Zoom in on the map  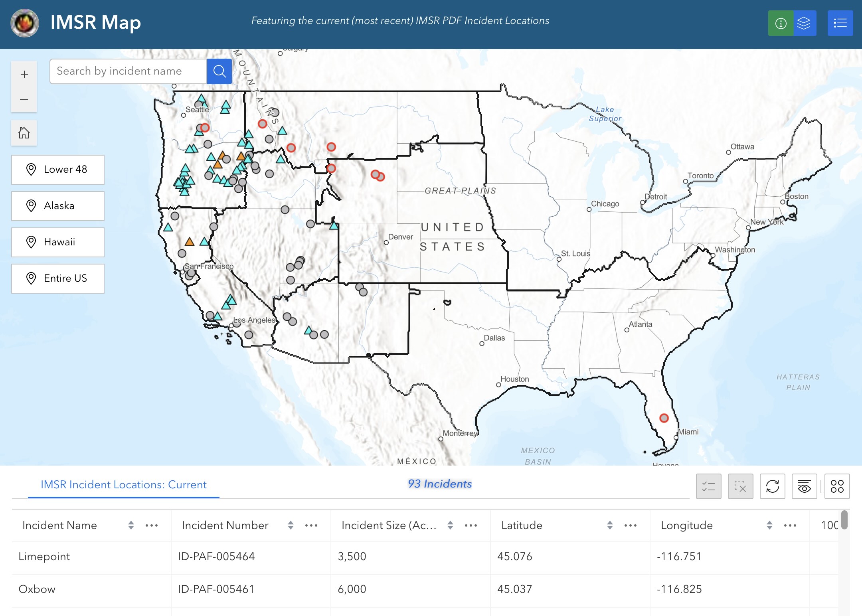pyautogui.click(x=24, y=74)
